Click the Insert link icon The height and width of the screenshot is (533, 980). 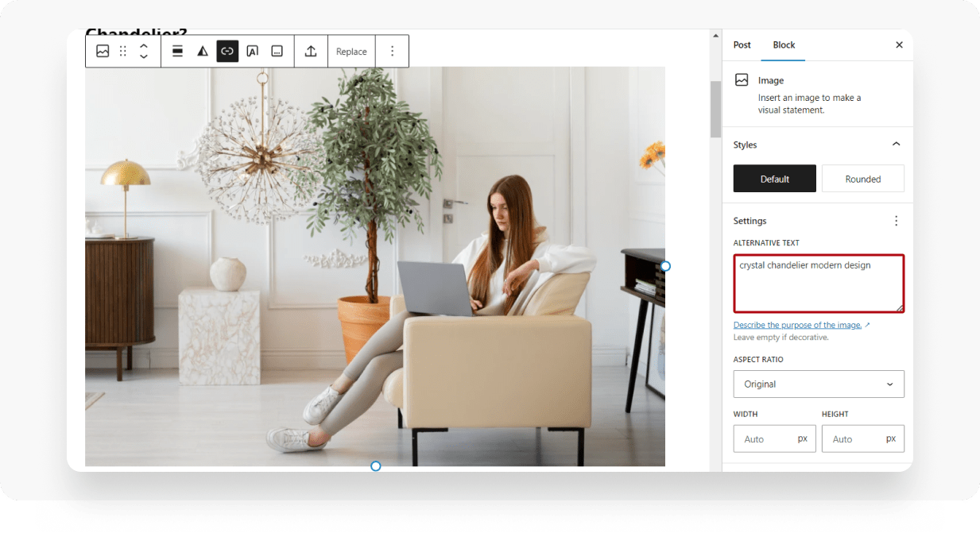pyautogui.click(x=227, y=51)
